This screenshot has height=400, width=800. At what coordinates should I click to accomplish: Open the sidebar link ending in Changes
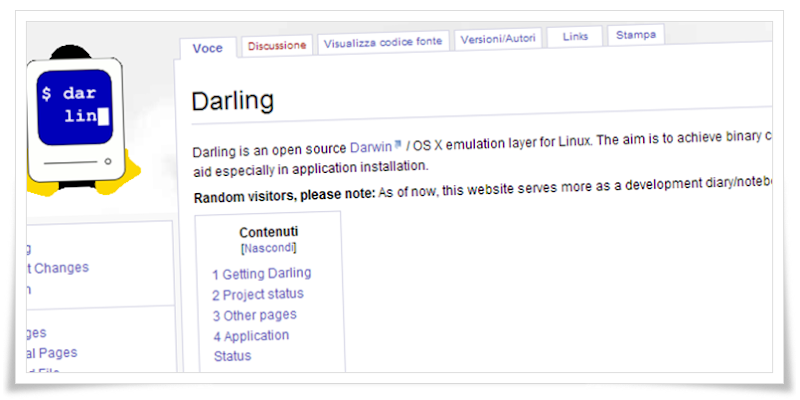point(58,268)
